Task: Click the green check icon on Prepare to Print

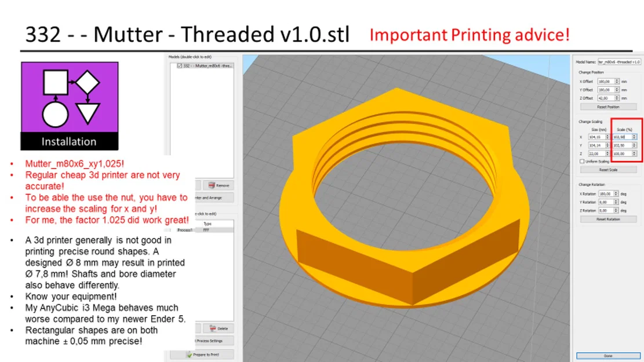Action: click(190, 354)
